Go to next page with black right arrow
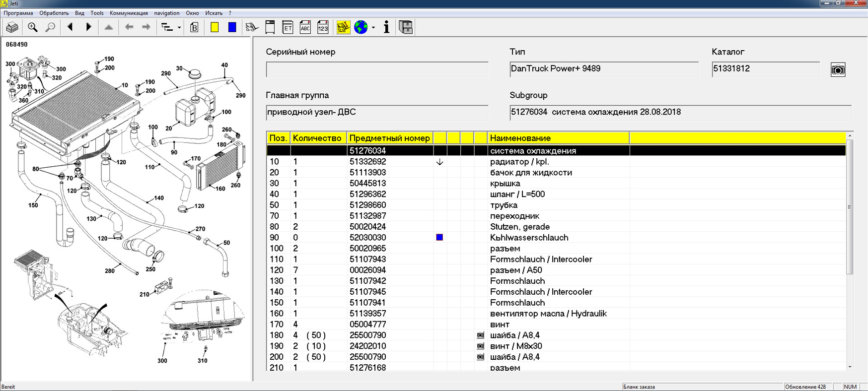868x391 pixels. point(89,27)
